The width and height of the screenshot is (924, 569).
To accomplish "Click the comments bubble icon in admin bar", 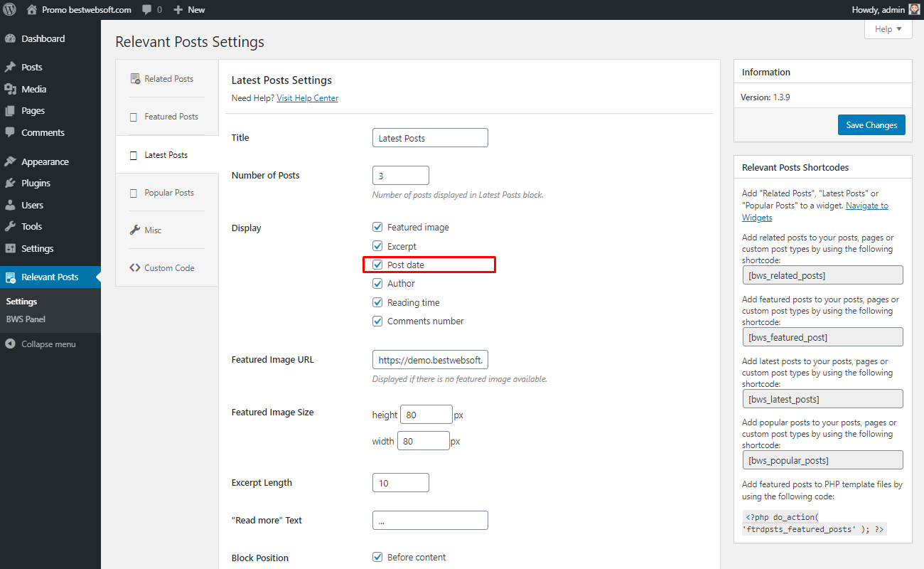I will tap(146, 10).
